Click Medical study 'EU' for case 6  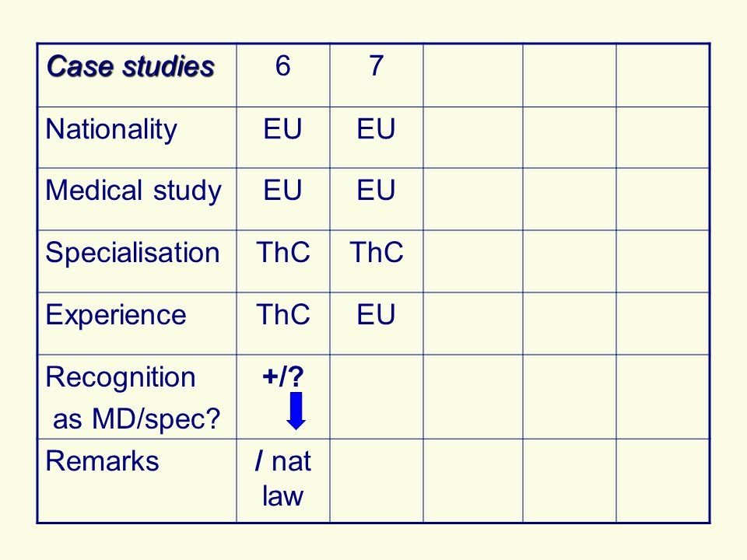click(283, 191)
